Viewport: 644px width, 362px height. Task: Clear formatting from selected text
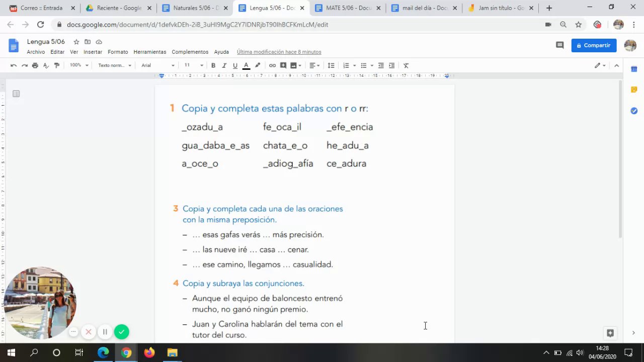click(x=407, y=65)
